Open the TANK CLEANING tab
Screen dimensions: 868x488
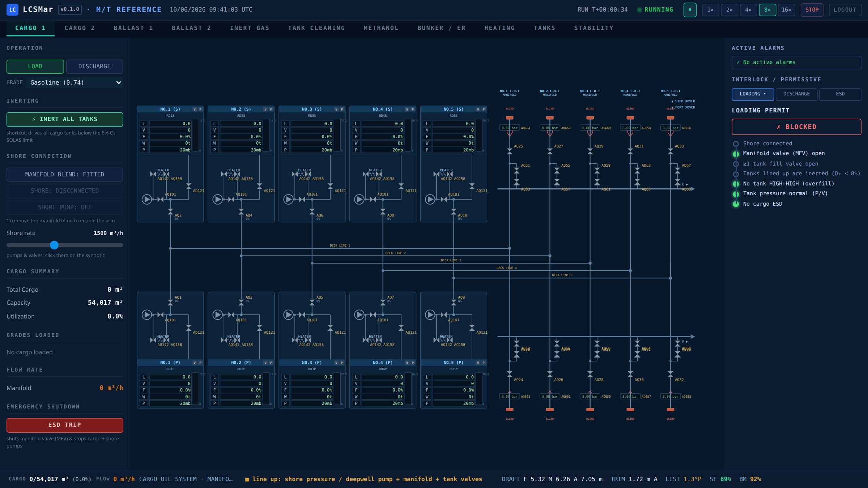tap(316, 28)
